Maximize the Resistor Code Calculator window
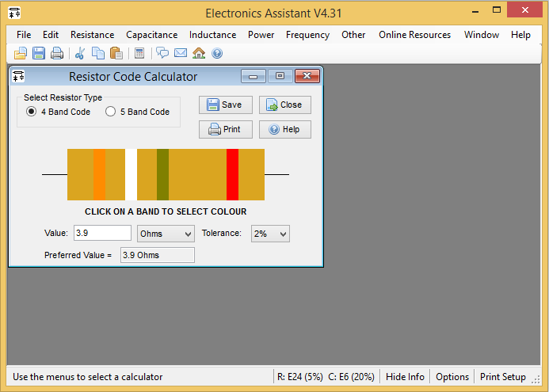Image resolution: width=549 pixels, height=392 pixels. coord(280,76)
